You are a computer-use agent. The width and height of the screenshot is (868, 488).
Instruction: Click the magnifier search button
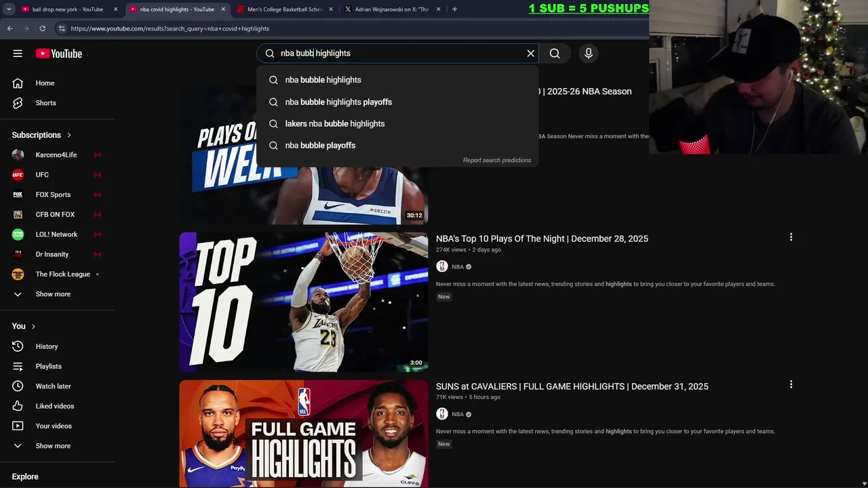(555, 54)
